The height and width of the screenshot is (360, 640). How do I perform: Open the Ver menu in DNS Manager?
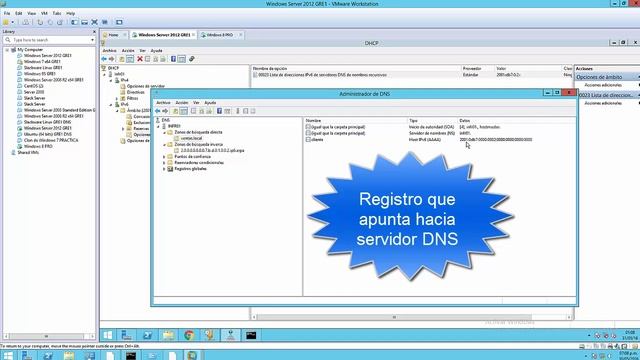pyautogui.click(x=196, y=103)
